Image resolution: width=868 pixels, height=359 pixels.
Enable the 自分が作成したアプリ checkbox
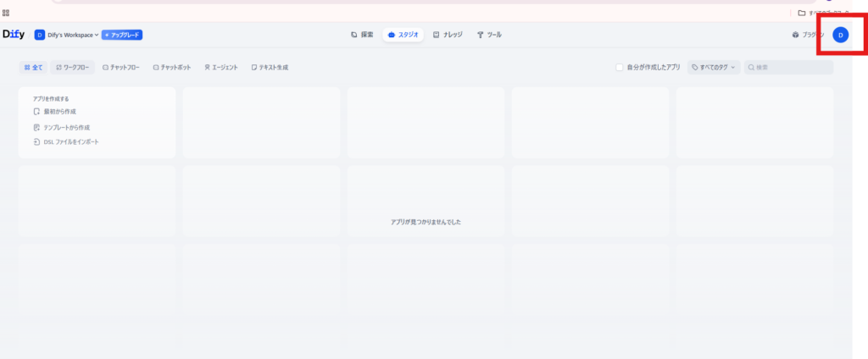[620, 67]
